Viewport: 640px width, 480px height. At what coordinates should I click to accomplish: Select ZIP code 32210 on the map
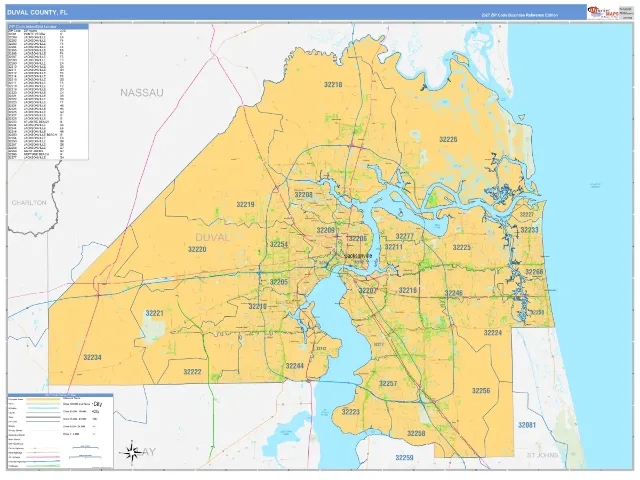258,307
